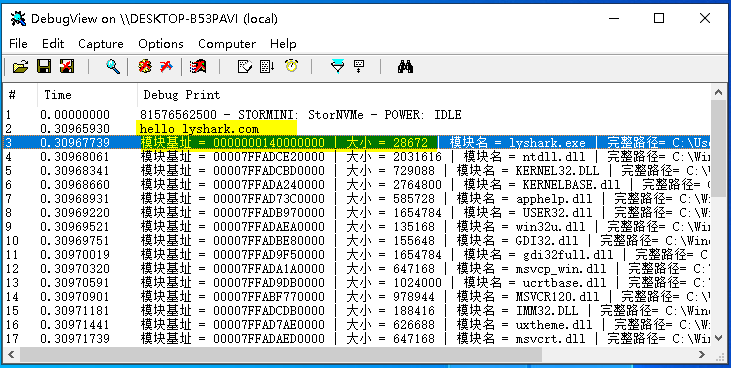Select the GDI32.dll module row
The height and width of the screenshot is (368, 731).
tap(357, 241)
